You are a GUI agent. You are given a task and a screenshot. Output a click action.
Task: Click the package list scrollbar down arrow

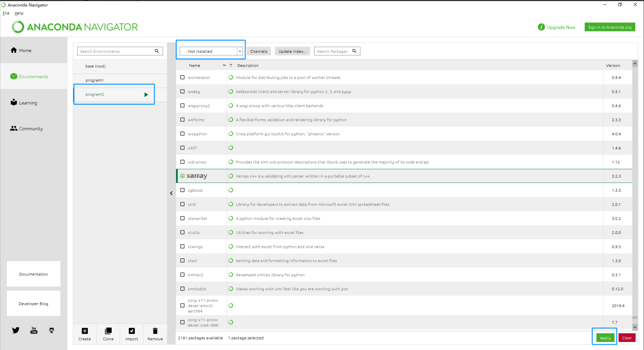[x=635, y=327]
